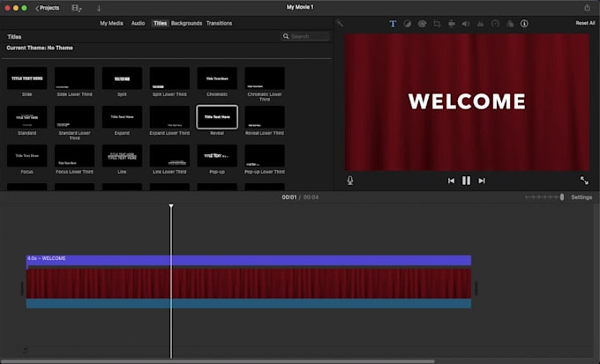Open noise reduction and equalizer icon
Viewport: 600px width, 364px height.
point(480,24)
